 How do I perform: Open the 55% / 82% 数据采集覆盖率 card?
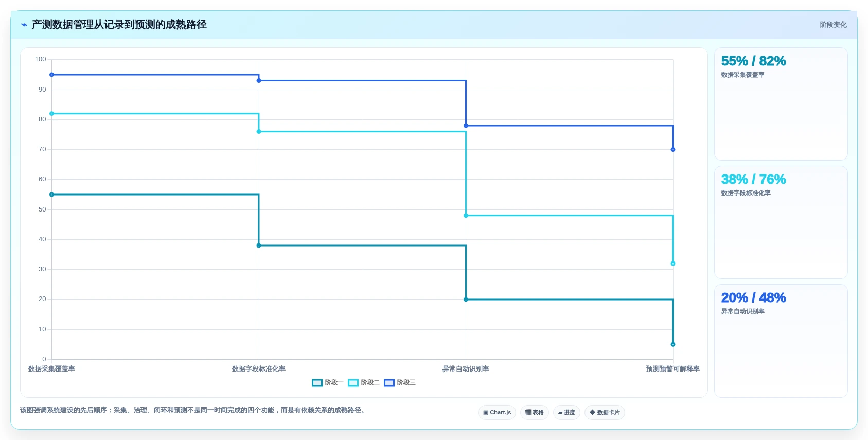[781, 104]
